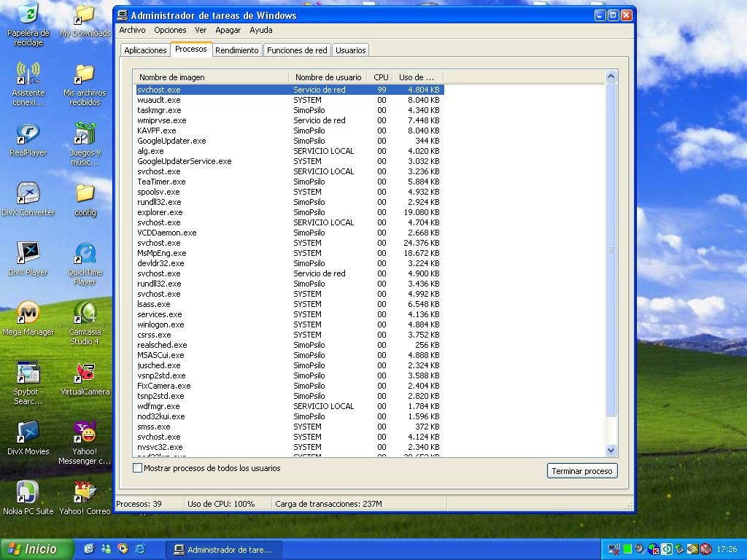Switch to the Rendimiento tab

pos(236,50)
